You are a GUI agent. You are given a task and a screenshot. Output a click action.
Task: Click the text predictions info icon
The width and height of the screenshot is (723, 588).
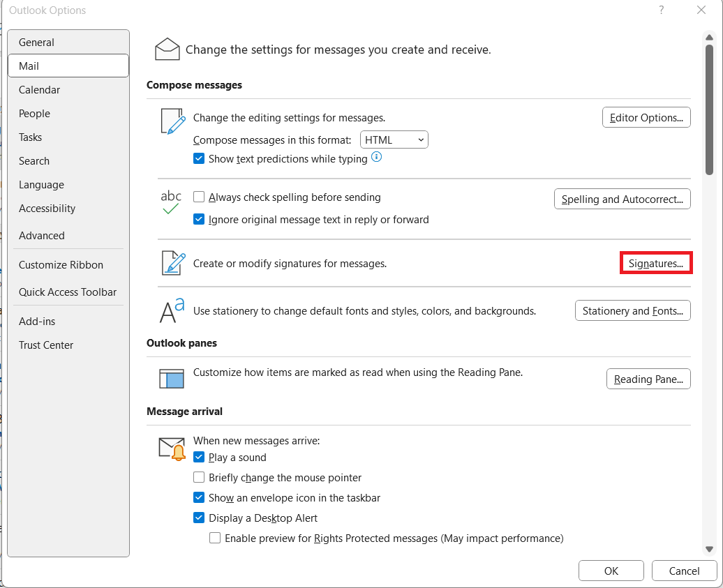click(377, 157)
